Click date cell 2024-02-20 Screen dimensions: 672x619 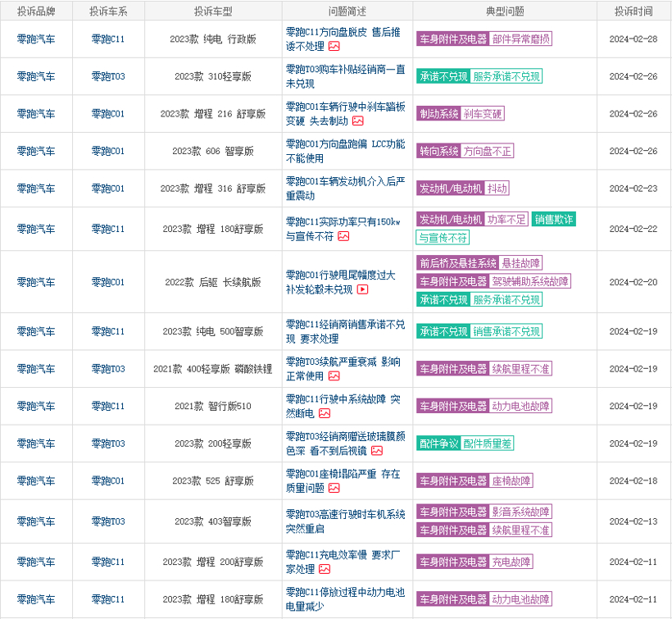633,282
